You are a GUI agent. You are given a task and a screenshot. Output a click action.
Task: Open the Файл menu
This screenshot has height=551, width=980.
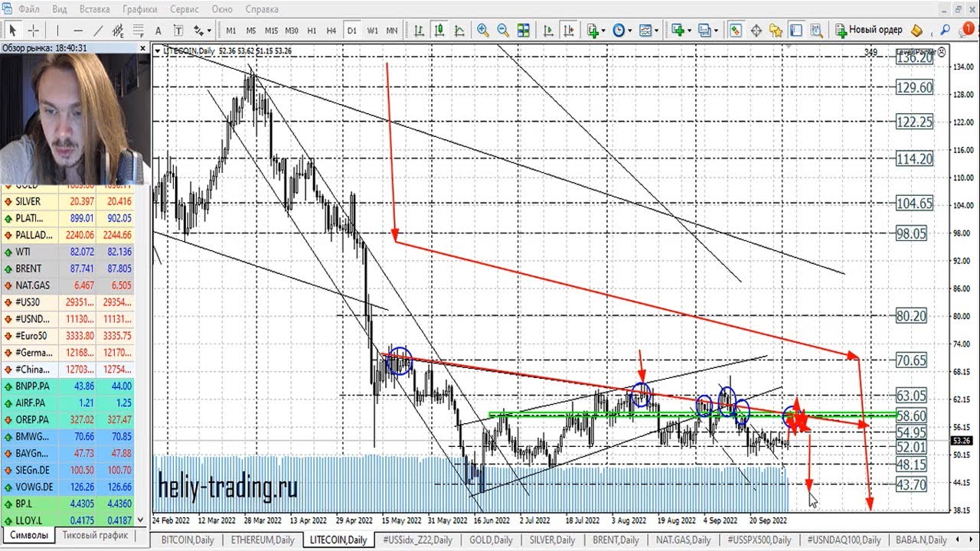29,9
